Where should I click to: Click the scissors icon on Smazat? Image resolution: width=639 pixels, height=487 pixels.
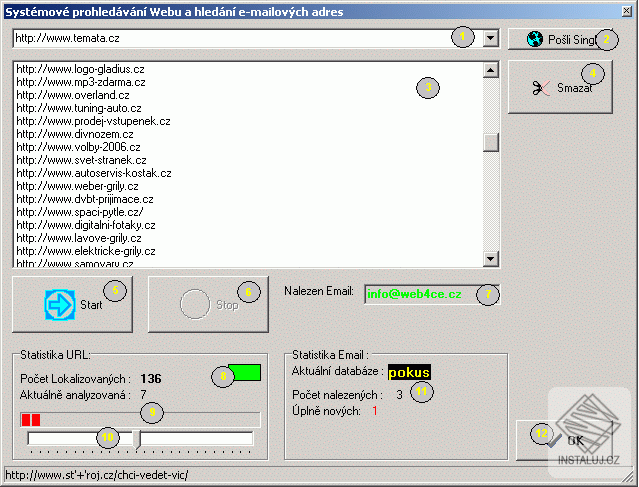coord(541,88)
